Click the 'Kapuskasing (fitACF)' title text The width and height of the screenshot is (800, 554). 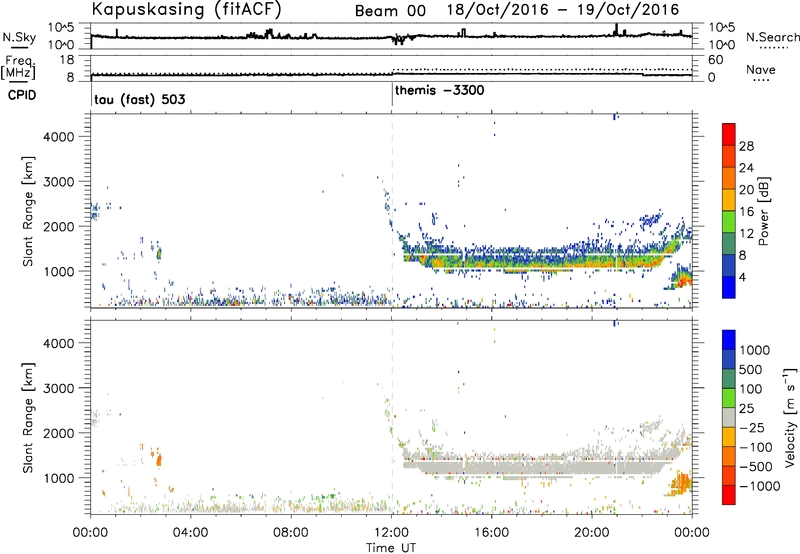(x=187, y=9)
